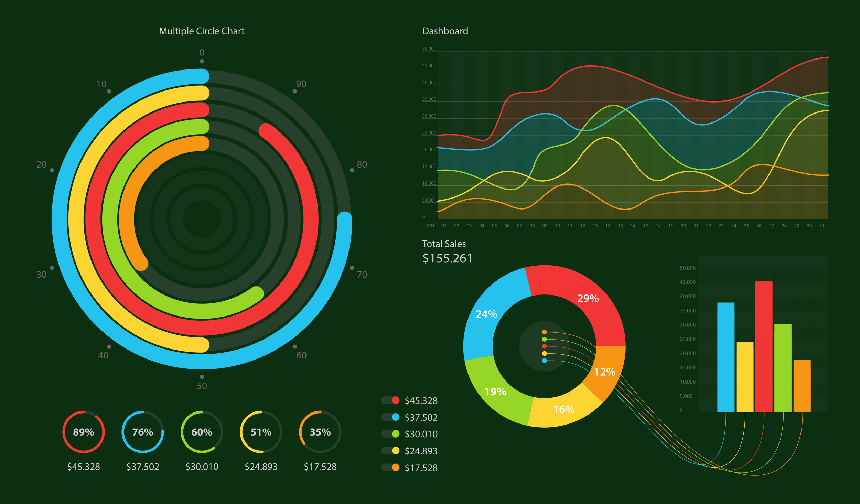Select the yellow bar in bar chart
Screen dimensions: 860x504
[x=745, y=377]
